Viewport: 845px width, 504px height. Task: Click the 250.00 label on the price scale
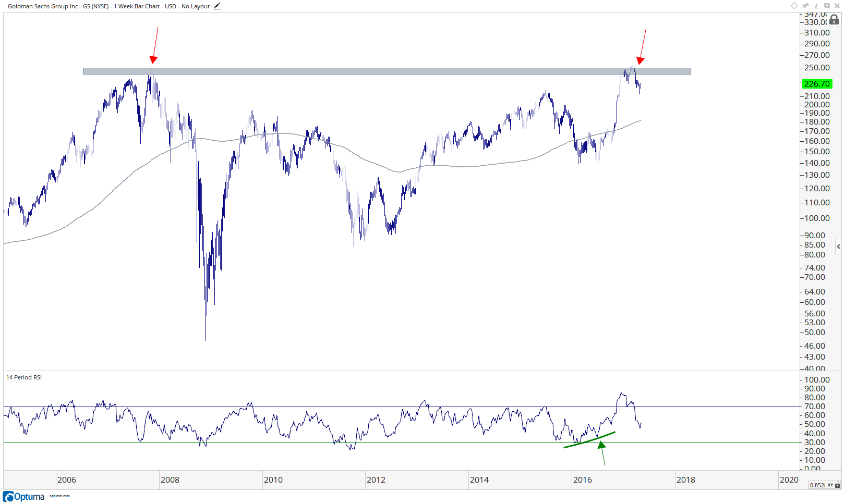[x=817, y=68]
